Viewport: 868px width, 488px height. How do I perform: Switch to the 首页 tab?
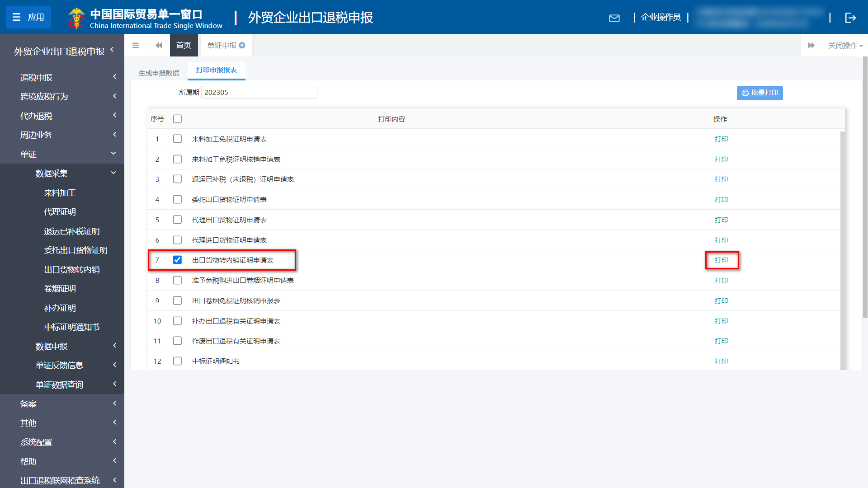pos(184,45)
